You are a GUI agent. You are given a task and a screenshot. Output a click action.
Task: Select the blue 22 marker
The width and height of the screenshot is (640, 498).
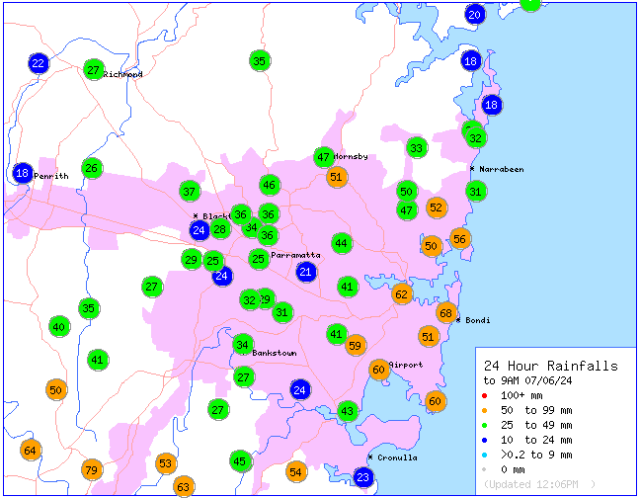[x=38, y=63]
